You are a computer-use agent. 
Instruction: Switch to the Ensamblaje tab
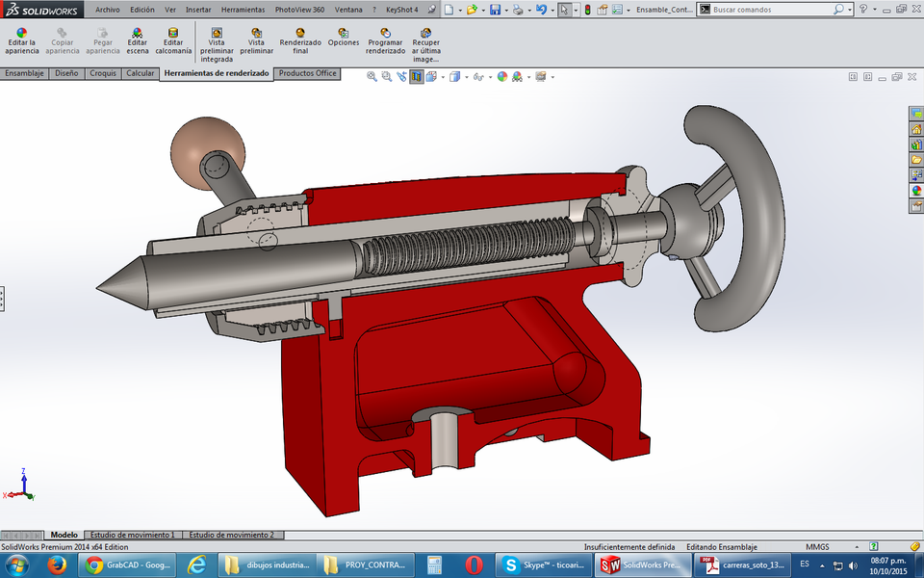pyautogui.click(x=24, y=73)
